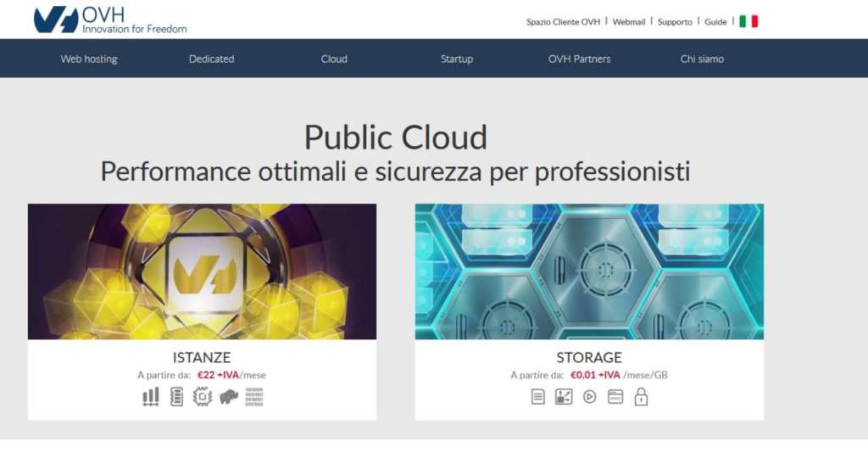
Task: Open the yellow Istanze cubes image
Action: 202,271
